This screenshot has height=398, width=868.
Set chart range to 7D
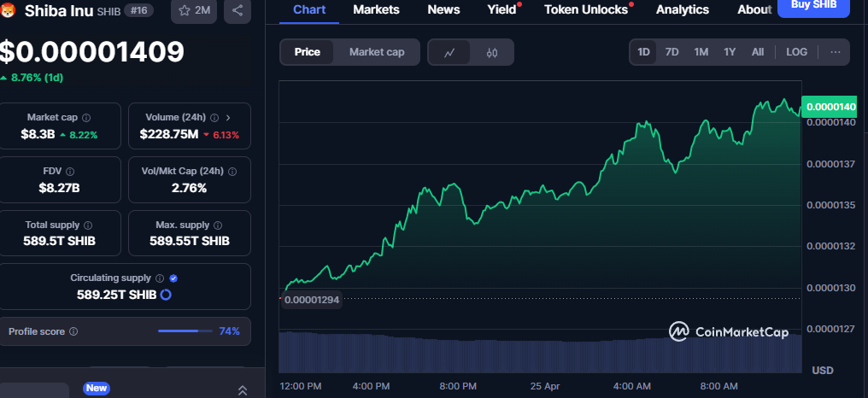(672, 52)
